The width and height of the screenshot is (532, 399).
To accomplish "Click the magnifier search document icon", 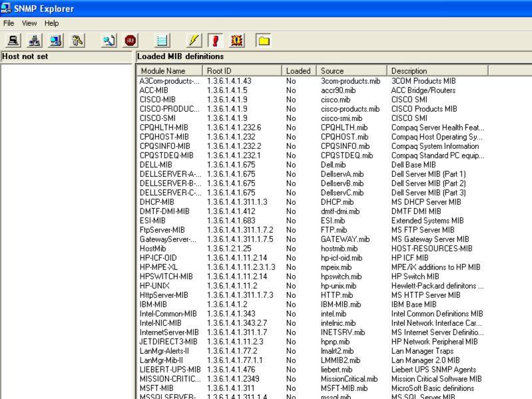I will [x=109, y=41].
